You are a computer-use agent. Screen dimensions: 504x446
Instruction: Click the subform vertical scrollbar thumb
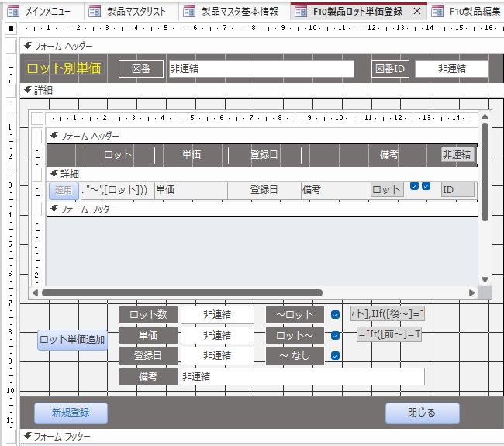(x=485, y=172)
